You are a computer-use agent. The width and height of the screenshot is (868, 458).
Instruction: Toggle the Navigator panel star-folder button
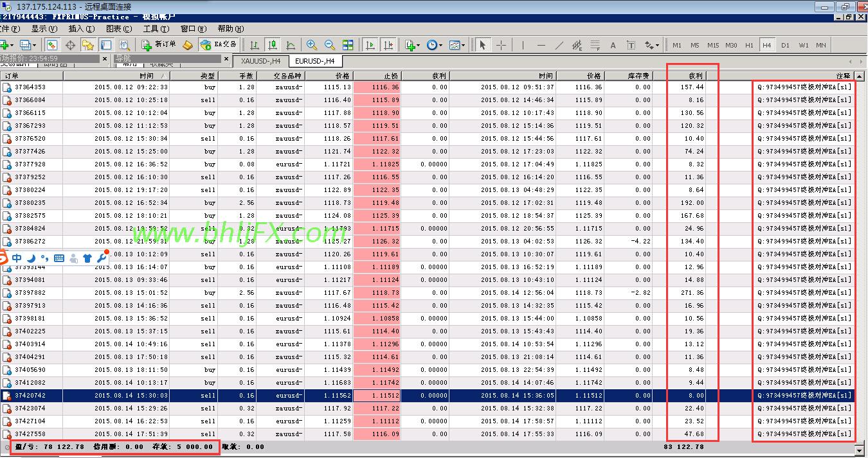pos(88,45)
